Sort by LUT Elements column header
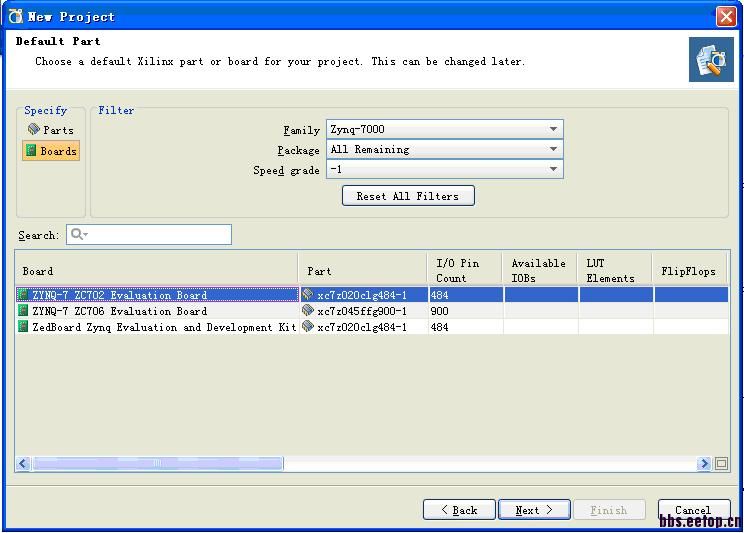 pos(615,271)
